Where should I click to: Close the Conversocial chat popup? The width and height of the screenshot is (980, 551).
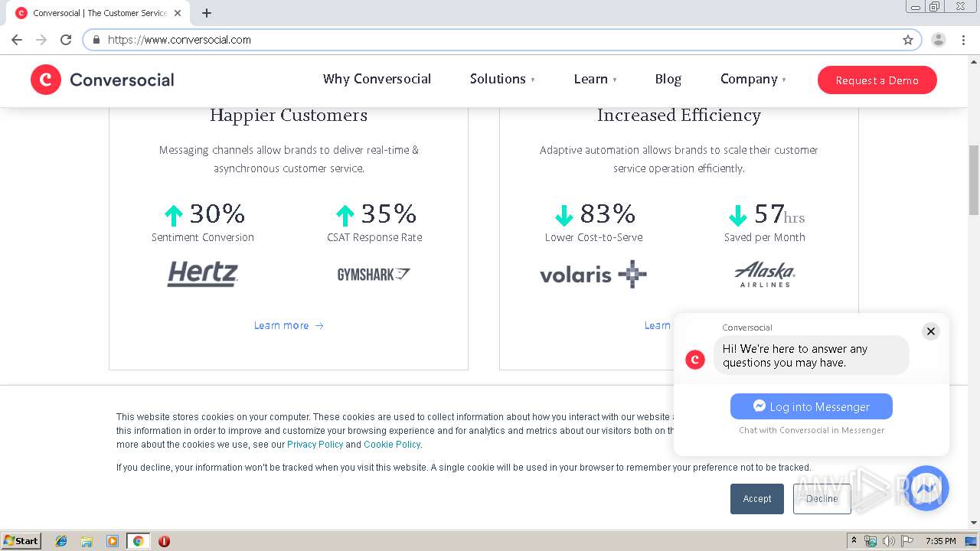click(931, 331)
